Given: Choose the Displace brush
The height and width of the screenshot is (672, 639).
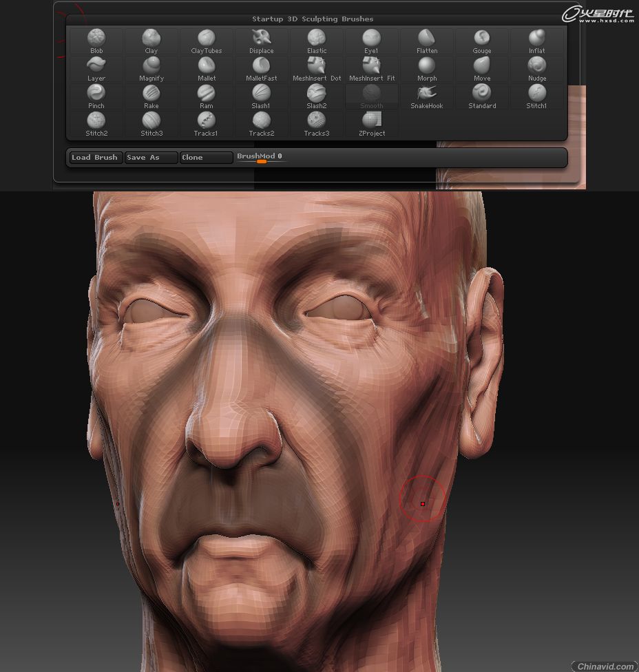Looking at the screenshot, I should [262, 38].
